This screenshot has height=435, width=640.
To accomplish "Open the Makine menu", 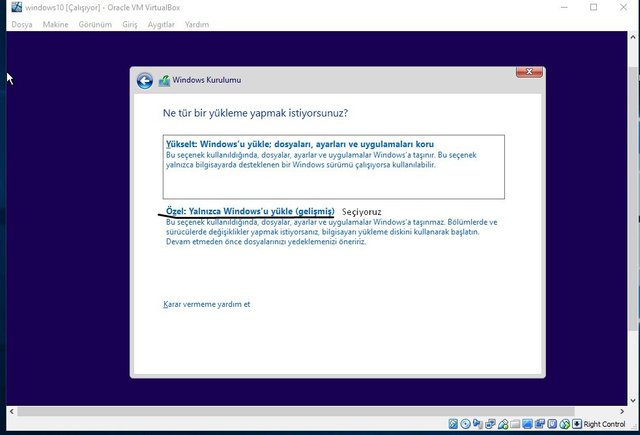I will (x=56, y=24).
